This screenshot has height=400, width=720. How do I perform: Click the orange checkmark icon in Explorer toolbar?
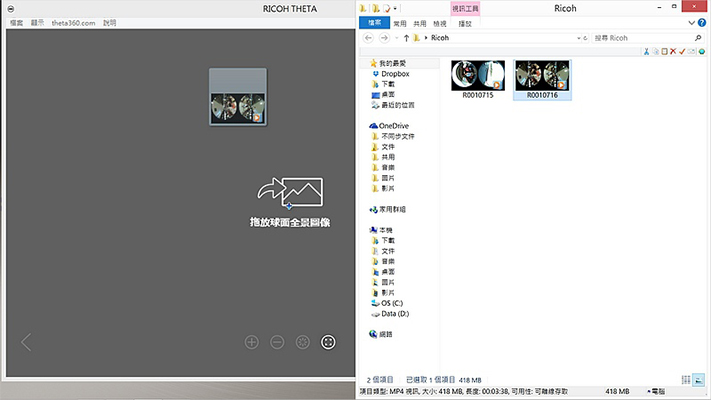682,51
